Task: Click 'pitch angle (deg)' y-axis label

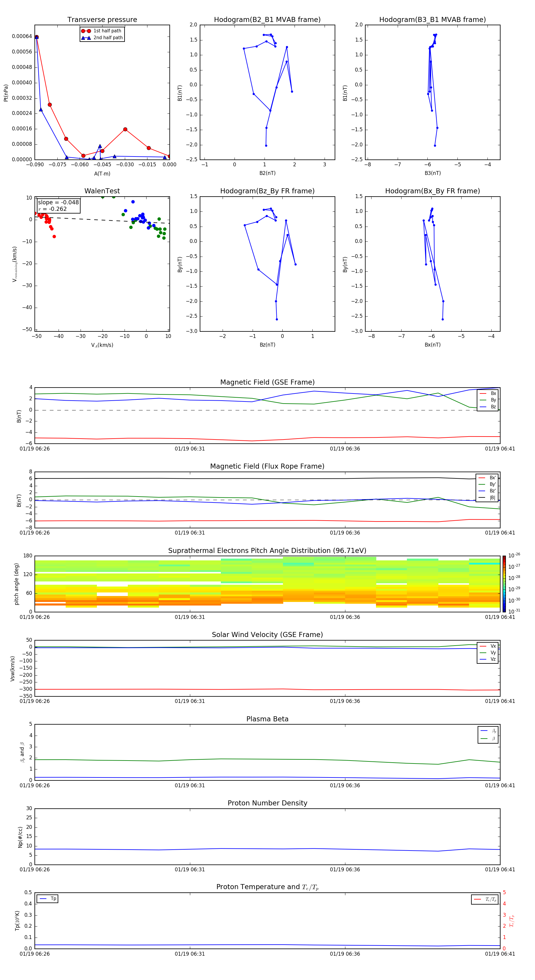Action: (16, 584)
